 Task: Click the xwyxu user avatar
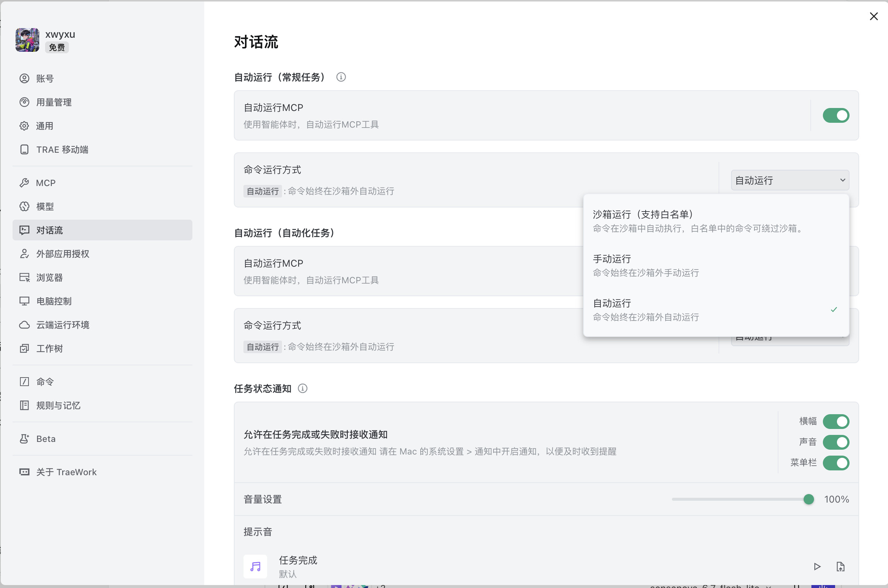tap(27, 40)
